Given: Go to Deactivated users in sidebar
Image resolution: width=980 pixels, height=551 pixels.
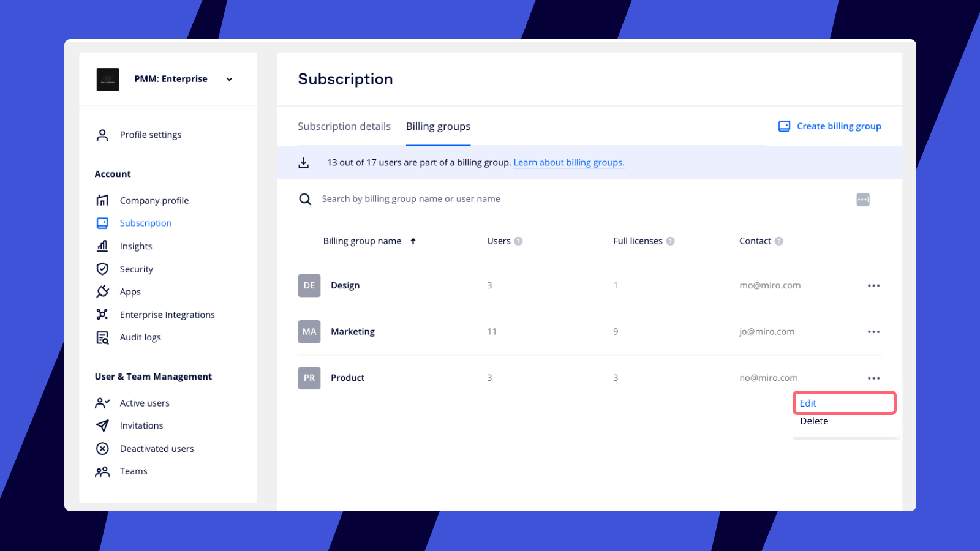Looking at the screenshot, I should coord(157,449).
